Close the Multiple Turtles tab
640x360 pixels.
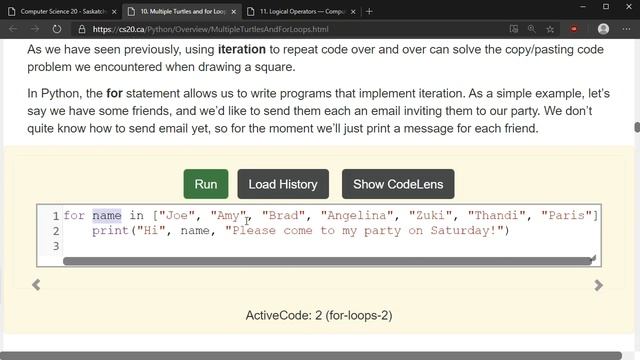tap(233, 12)
